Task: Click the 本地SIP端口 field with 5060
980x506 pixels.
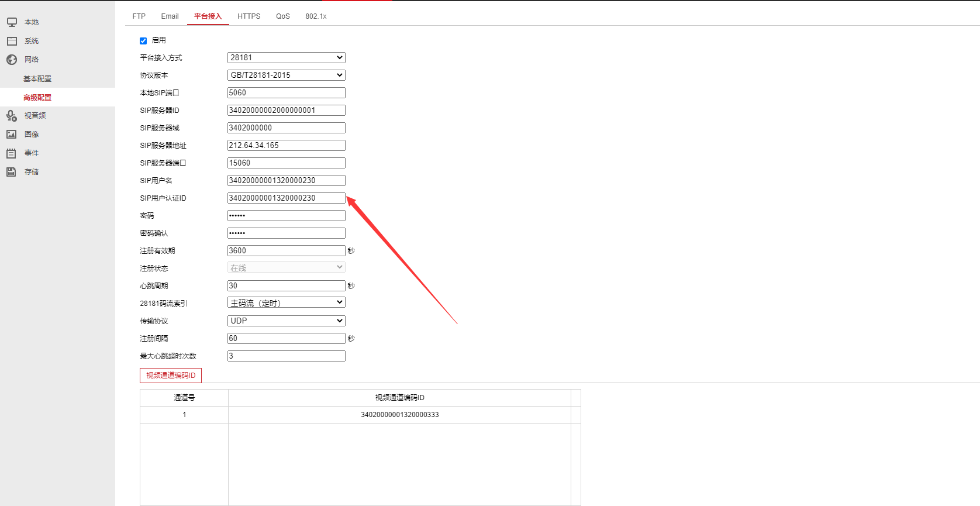Action: tap(287, 92)
